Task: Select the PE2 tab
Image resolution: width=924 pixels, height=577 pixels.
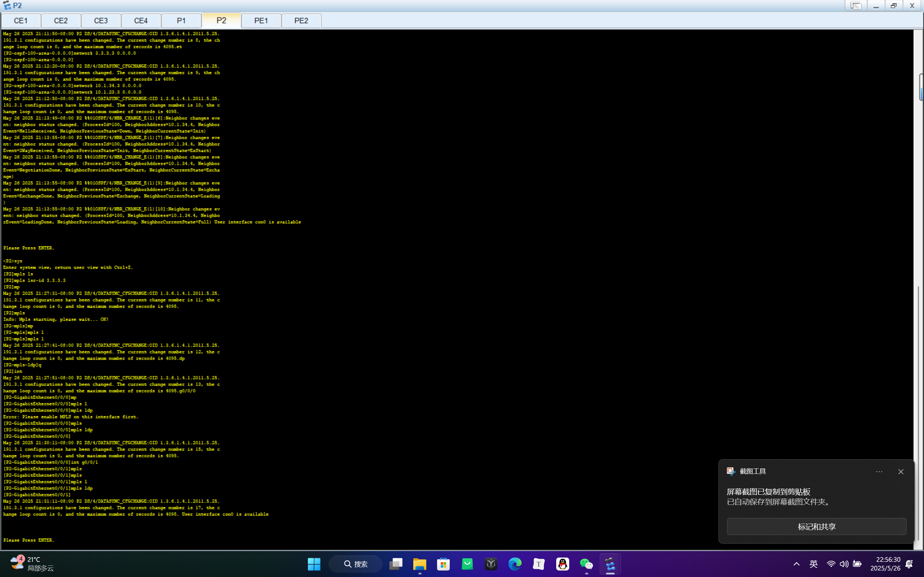Action: 301,21
